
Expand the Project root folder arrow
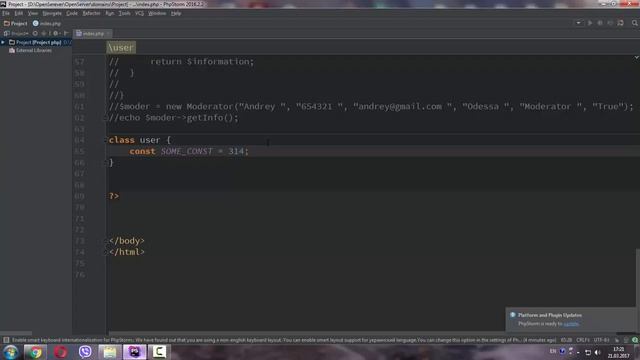(x=3, y=42)
